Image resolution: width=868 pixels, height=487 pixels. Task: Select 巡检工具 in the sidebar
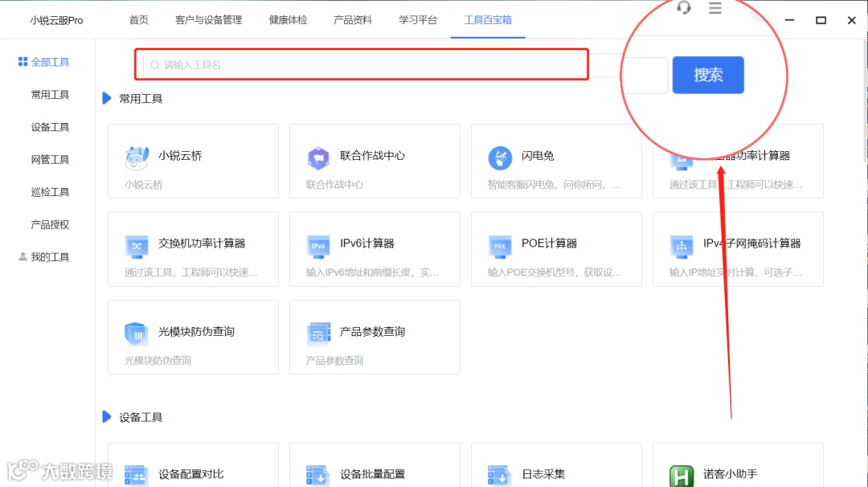click(50, 192)
